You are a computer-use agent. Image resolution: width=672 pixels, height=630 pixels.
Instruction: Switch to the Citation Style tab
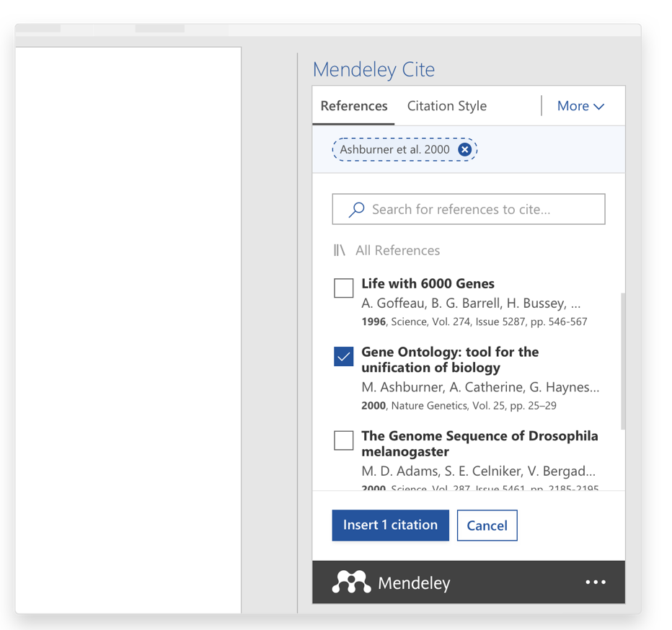click(x=446, y=106)
